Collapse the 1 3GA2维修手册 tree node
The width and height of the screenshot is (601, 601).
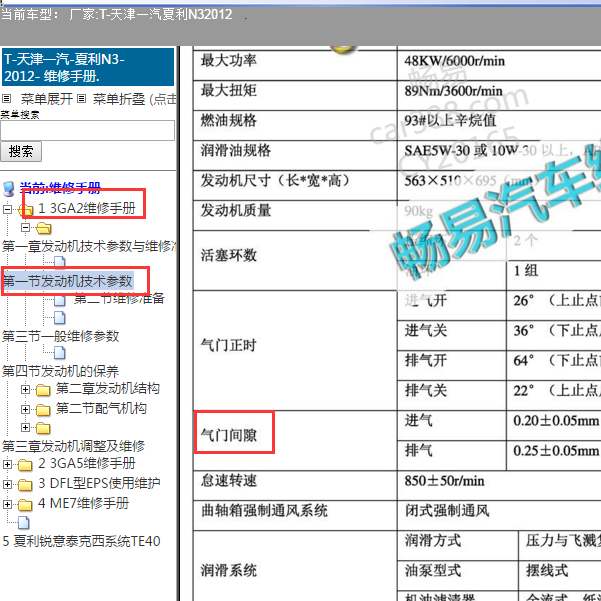[7, 209]
